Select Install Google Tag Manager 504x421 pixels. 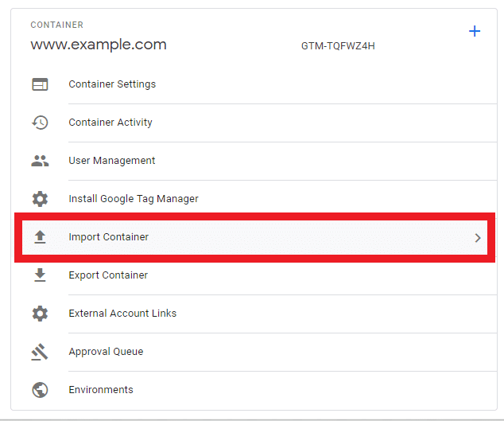click(x=134, y=199)
